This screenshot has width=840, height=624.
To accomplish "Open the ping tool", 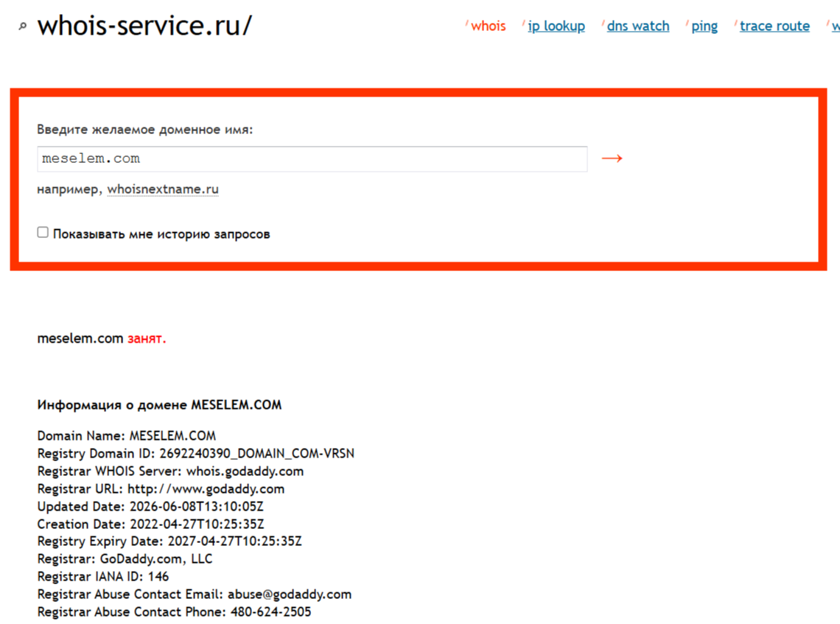I will coord(704,27).
